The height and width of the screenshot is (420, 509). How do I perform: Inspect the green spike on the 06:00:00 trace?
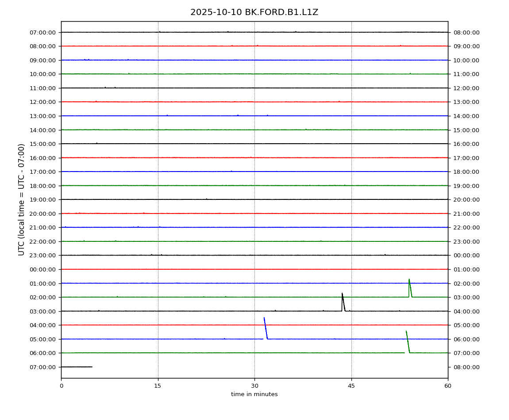pos(408,341)
